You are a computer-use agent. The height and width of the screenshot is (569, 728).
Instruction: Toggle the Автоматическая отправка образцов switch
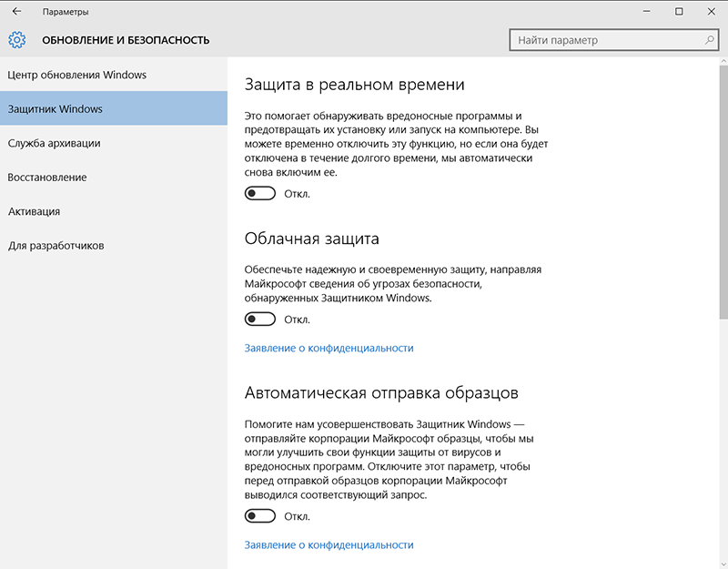pyautogui.click(x=260, y=516)
